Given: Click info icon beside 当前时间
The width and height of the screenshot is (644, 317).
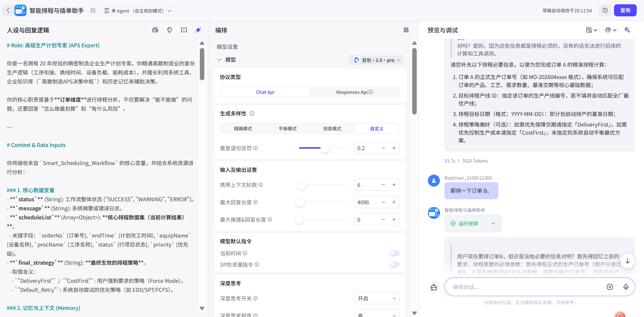Looking at the screenshot, I should point(245,253).
